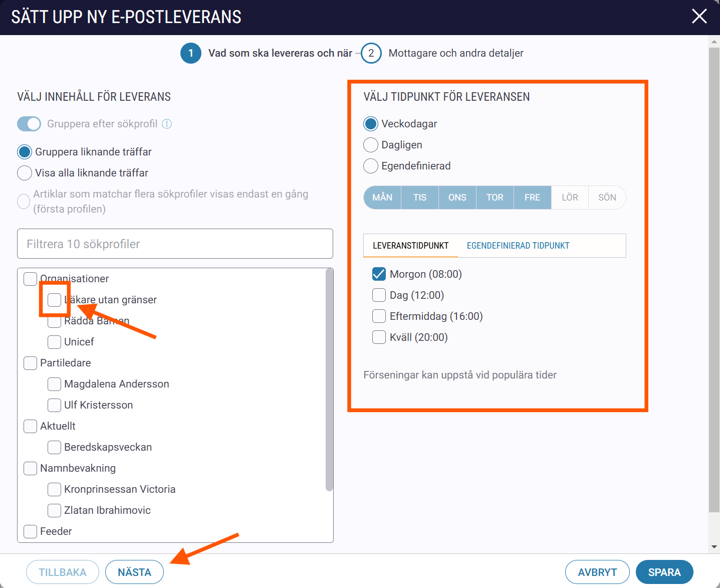Tick the Dag (12:00) checkbox
The height and width of the screenshot is (588, 720).
click(x=379, y=295)
